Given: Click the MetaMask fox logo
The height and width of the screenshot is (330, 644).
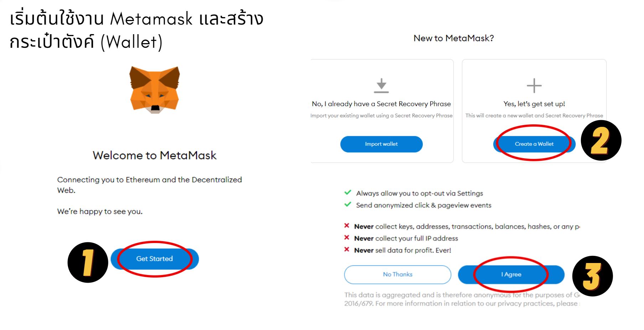Looking at the screenshot, I should click(x=155, y=90).
